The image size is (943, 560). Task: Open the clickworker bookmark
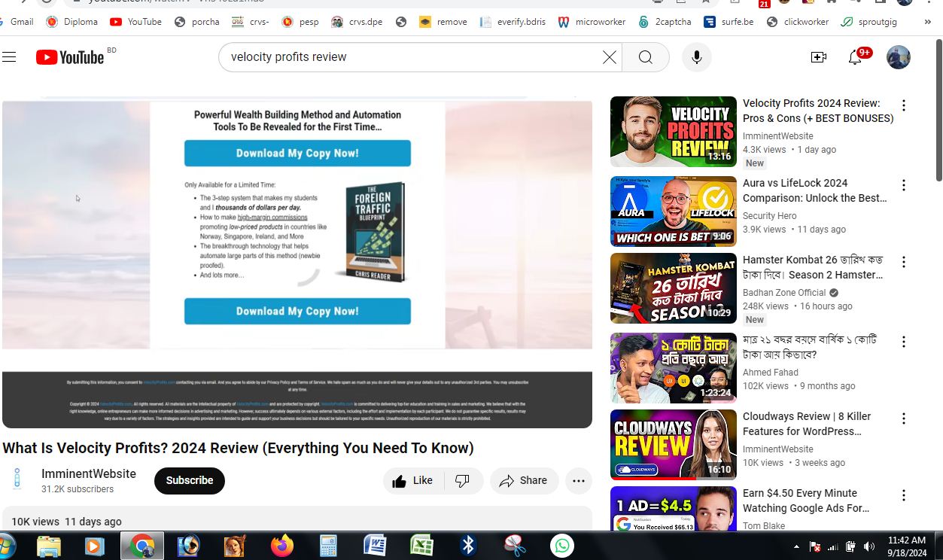[x=798, y=22]
